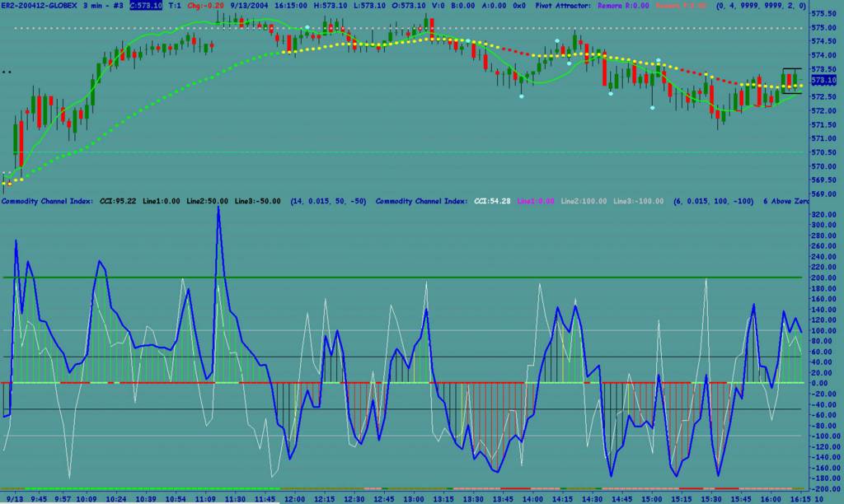Viewport: 844px width, 504px height.
Task: Click the highlighted 573.10 current price axis marker
Action: coord(823,81)
